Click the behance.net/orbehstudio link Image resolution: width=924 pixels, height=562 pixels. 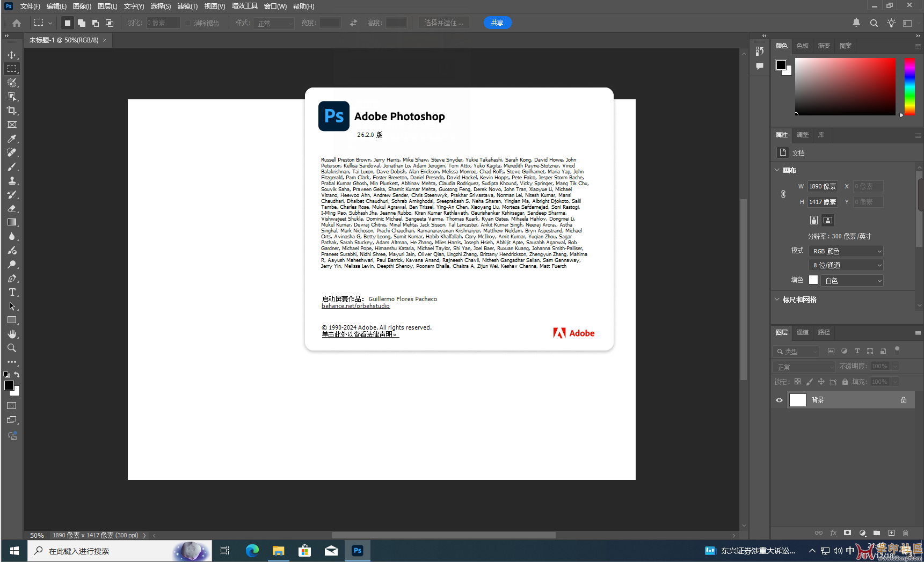click(x=355, y=306)
